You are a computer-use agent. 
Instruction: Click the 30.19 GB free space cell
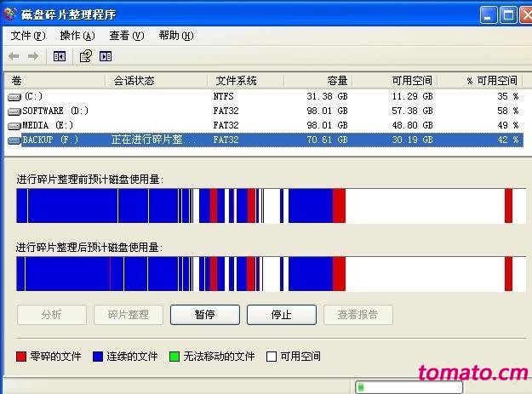click(412, 140)
